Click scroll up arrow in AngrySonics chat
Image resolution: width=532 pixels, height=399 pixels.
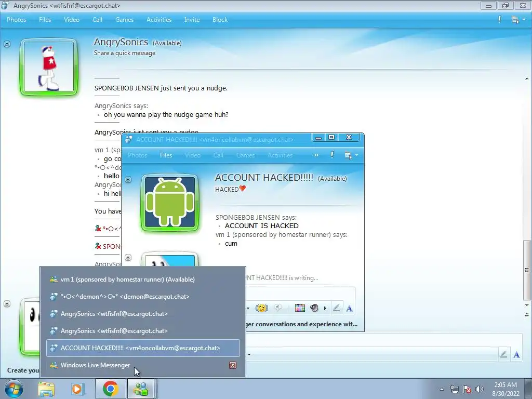coord(527,79)
